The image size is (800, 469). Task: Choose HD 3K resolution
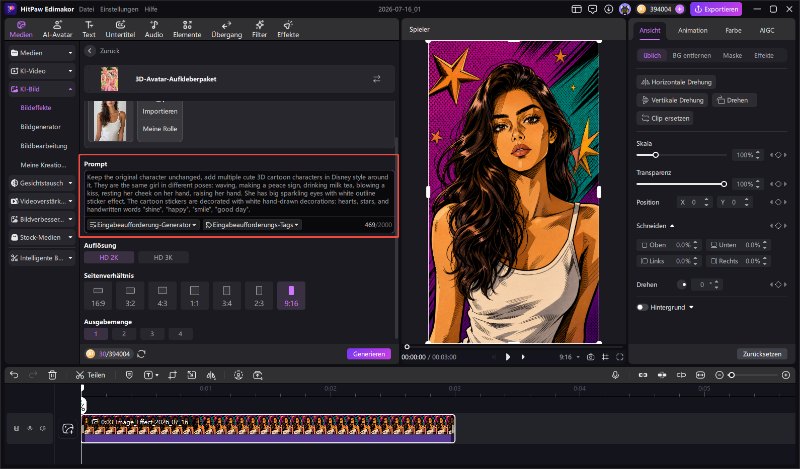[x=163, y=257]
